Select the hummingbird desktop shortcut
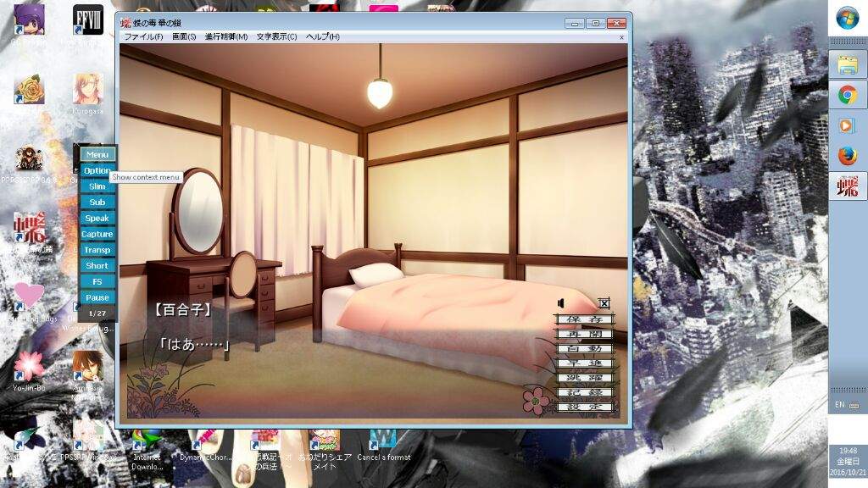 click(30, 442)
